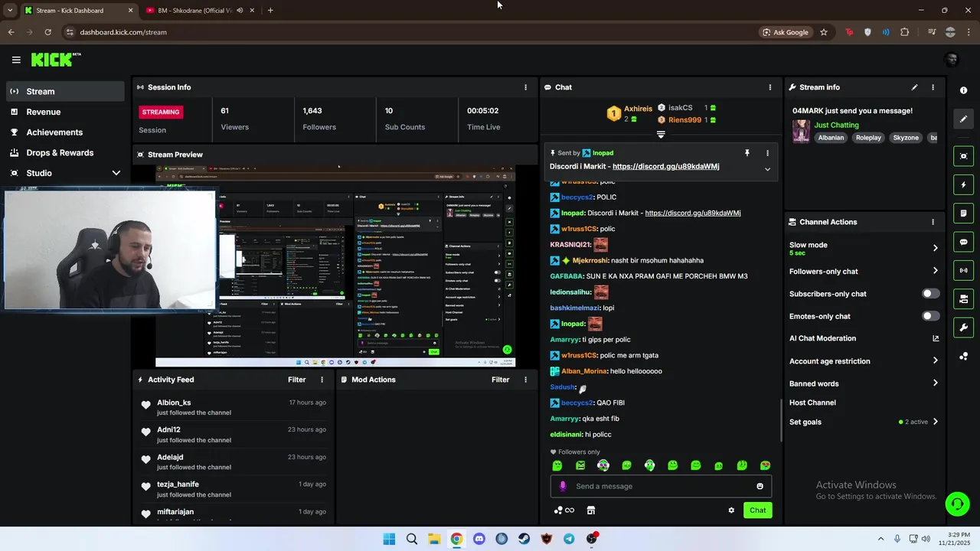Image resolution: width=980 pixels, height=551 pixels.
Task: Expand Banned words settings
Action: click(x=935, y=383)
